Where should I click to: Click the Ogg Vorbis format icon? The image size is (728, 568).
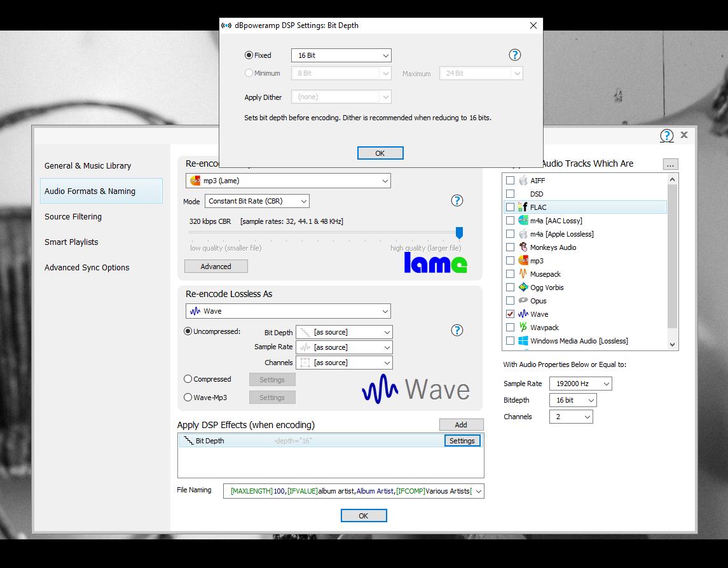tap(523, 287)
